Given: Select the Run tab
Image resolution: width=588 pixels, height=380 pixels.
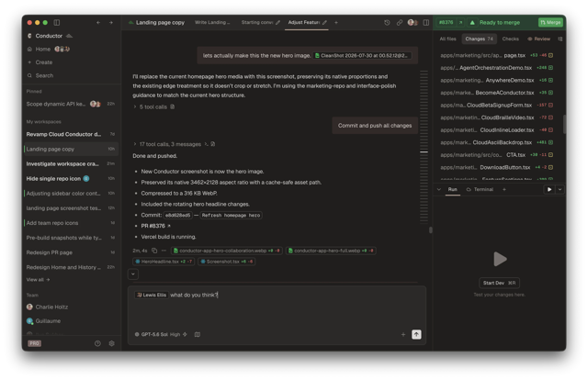Looking at the screenshot, I should (452, 189).
